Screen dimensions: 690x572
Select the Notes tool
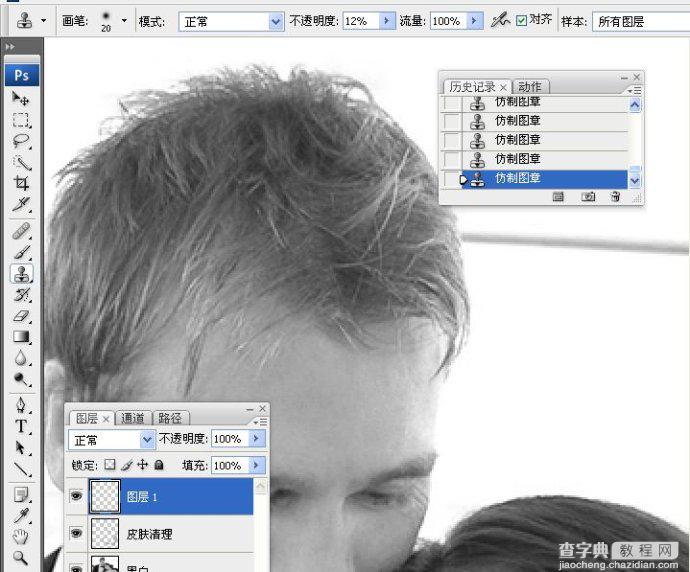[21, 495]
